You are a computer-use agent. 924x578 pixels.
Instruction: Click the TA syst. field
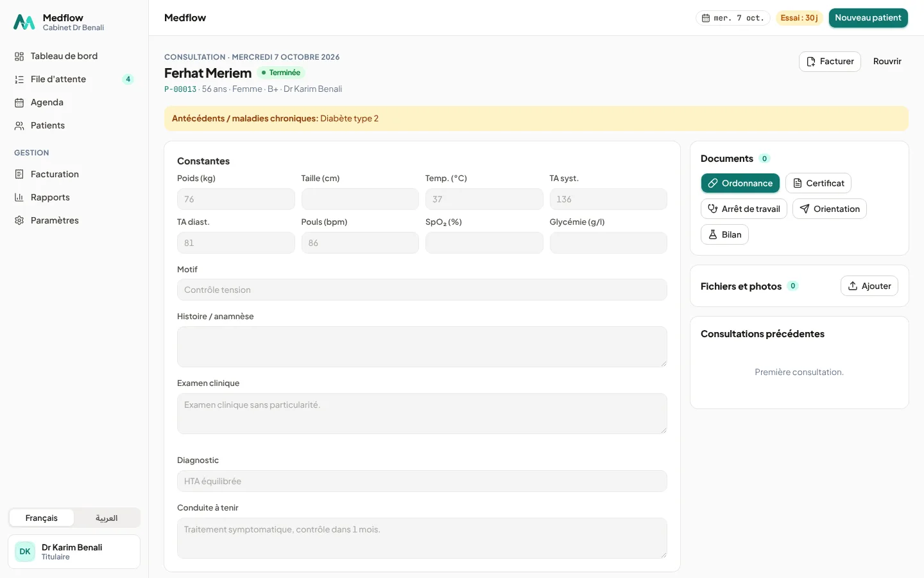608,199
